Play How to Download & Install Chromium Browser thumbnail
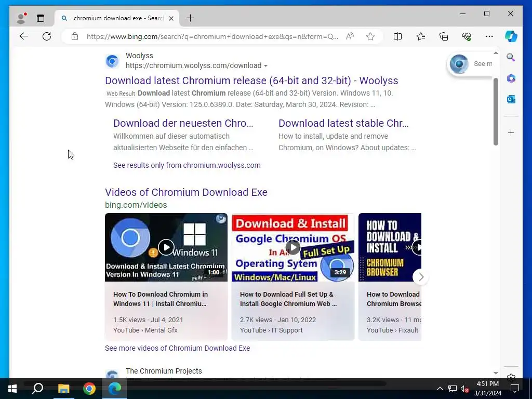The height and width of the screenshot is (399, 532). (x=390, y=247)
